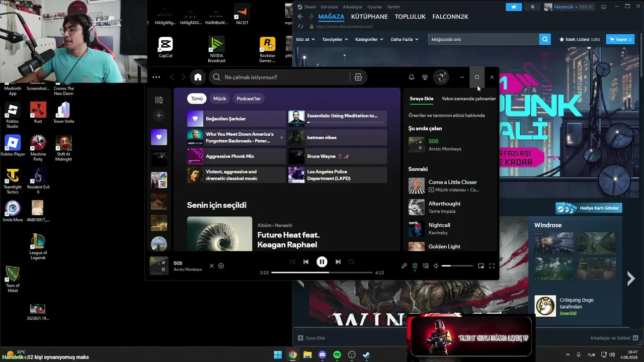Screen dimensions: 644x362
Task: Open Aggressive Phonk Mix shortcut
Action: point(236,156)
